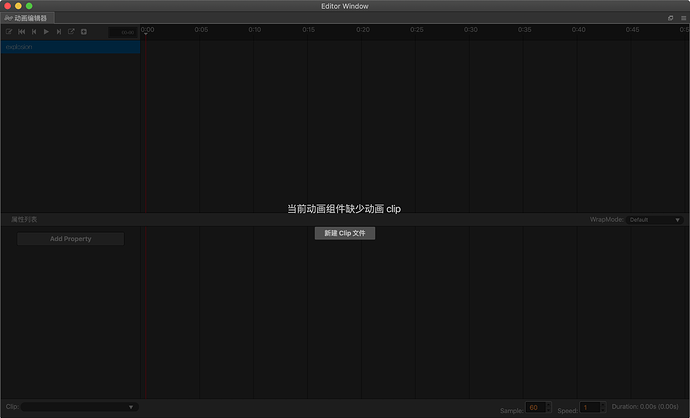Screen dimensions: 690x418
Task: Increase Speed with the up stepper
Action: 603,405
